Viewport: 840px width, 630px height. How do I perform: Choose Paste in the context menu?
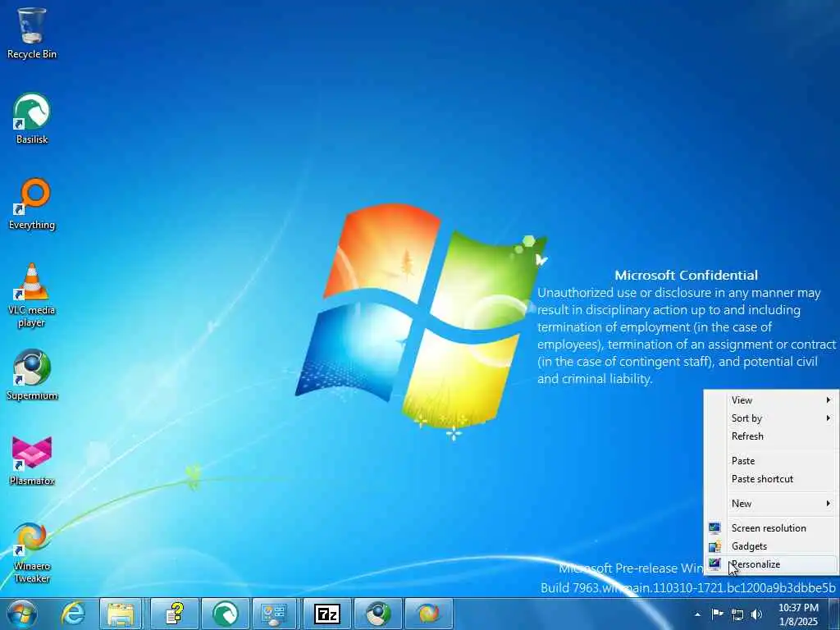click(x=771, y=461)
